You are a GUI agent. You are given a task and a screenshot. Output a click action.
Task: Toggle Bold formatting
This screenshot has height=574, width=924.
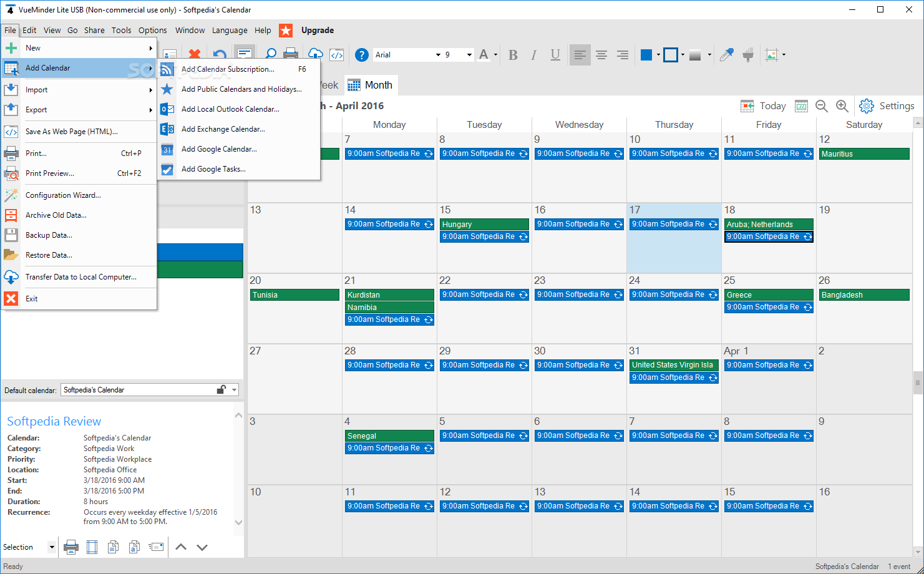513,55
